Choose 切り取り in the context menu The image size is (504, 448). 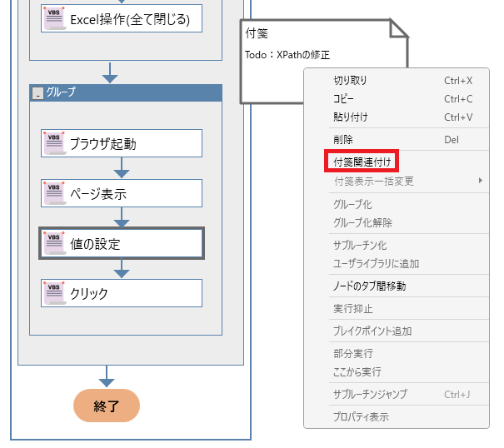click(x=350, y=81)
